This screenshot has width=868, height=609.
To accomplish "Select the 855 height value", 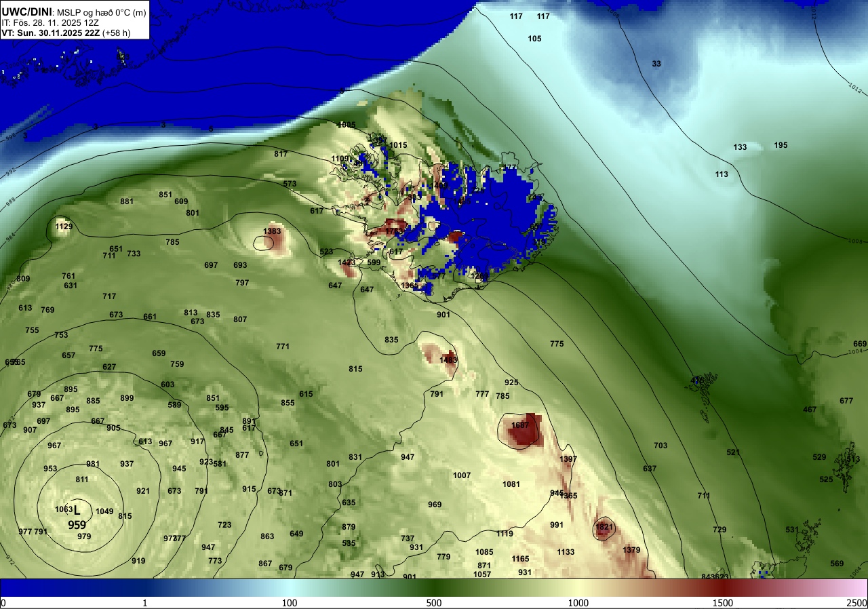I will coord(288,403).
